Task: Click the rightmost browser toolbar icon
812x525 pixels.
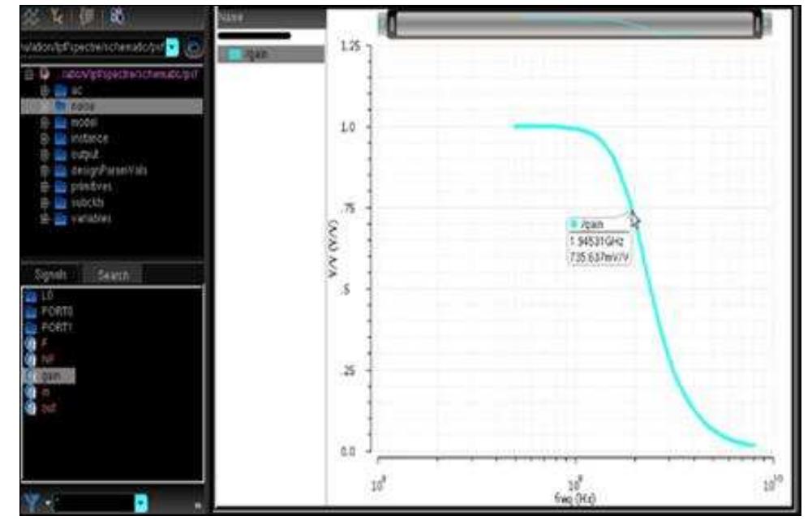Action: point(118,14)
